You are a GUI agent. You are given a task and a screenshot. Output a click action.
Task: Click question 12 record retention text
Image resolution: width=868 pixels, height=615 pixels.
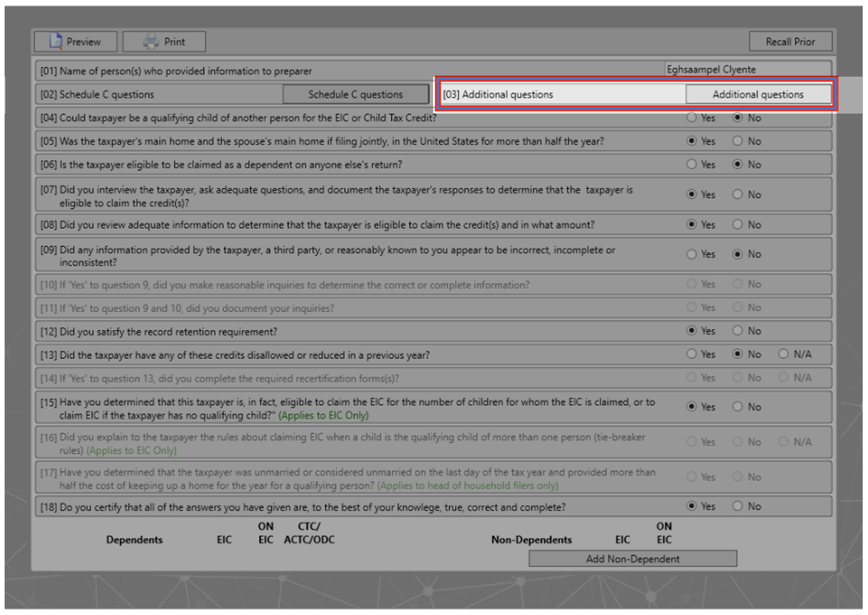click(159, 332)
